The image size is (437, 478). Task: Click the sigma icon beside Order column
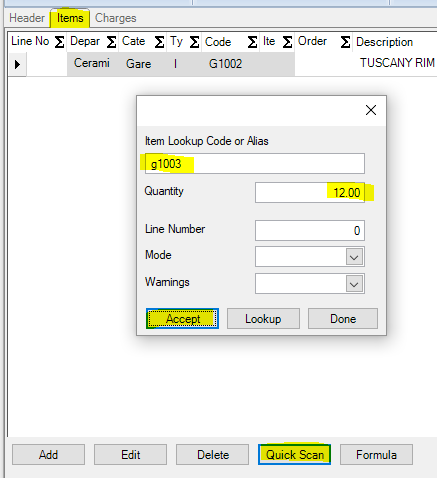point(345,42)
